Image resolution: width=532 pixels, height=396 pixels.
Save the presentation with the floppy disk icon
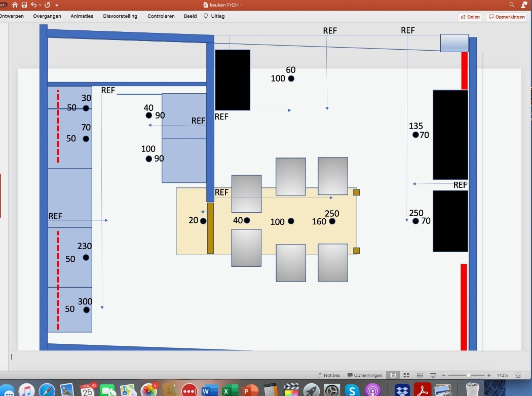coord(24,5)
